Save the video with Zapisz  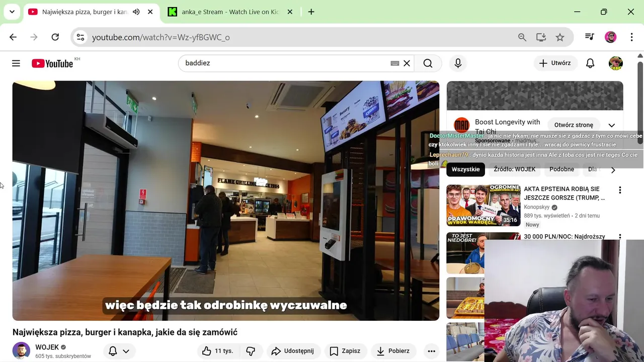(x=345, y=351)
